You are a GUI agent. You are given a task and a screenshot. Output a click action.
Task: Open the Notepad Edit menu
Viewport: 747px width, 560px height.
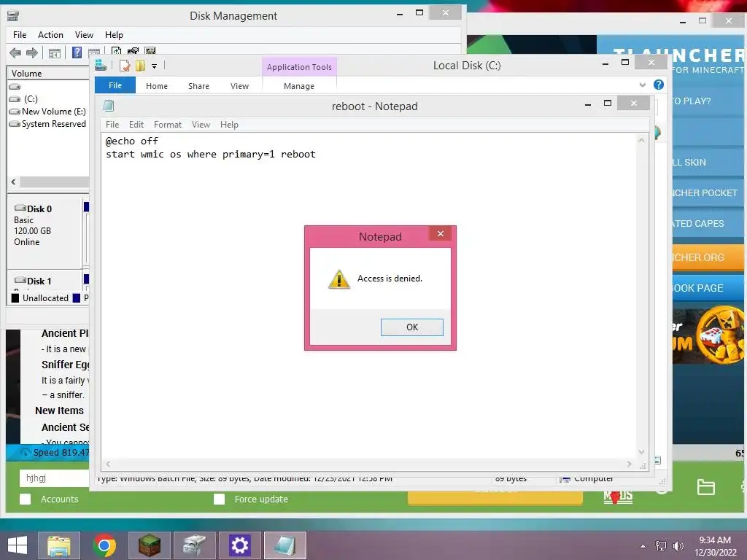[x=136, y=124]
